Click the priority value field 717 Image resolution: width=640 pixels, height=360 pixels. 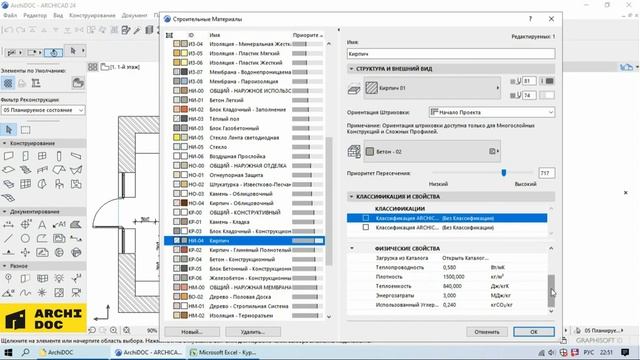pyautogui.click(x=546, y=173)
